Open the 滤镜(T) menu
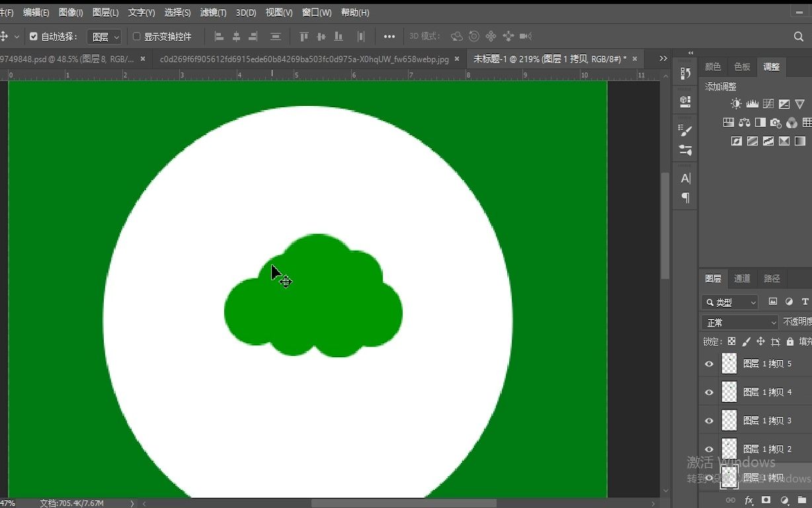This screenshot has width=812, height=508. (x=213, y=13)
